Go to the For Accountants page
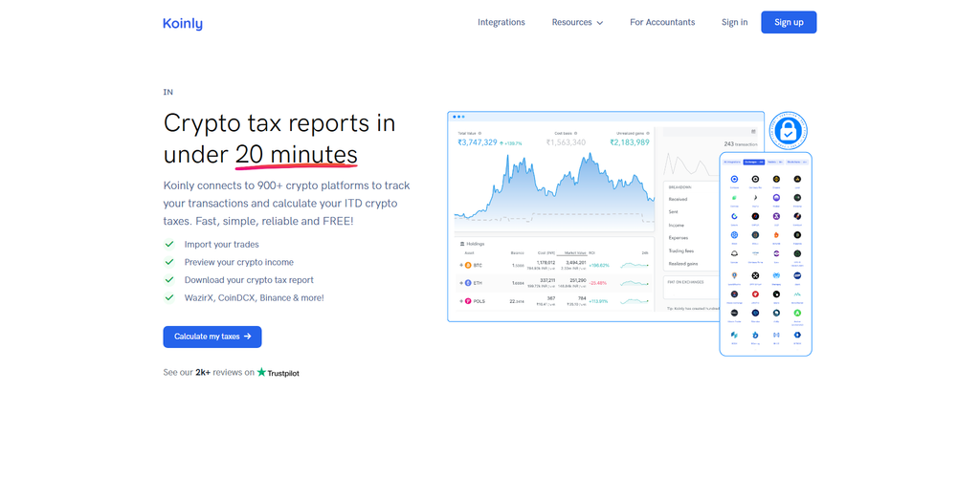 point(662,22)
